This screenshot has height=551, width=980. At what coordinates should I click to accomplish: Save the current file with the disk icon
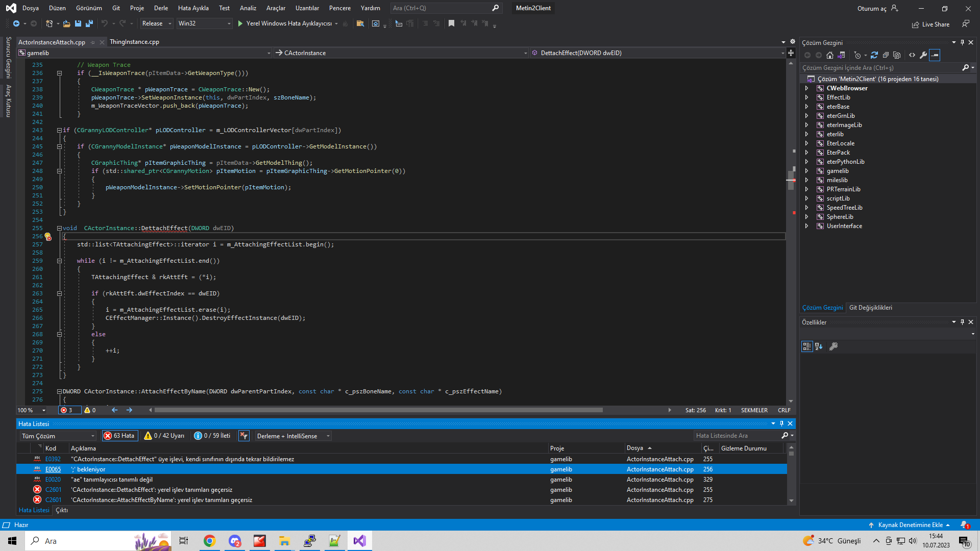(78, 23)
